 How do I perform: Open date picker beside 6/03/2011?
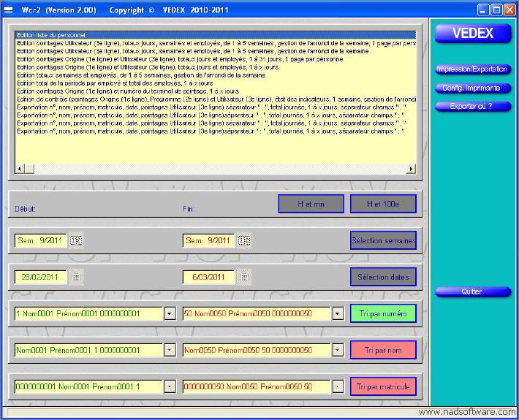tap(244, 277)
